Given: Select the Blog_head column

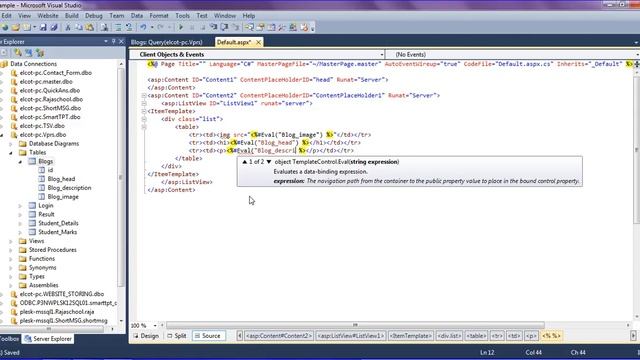Looking at the screenshot, I should pyautogui.click(x=61, y=179).
